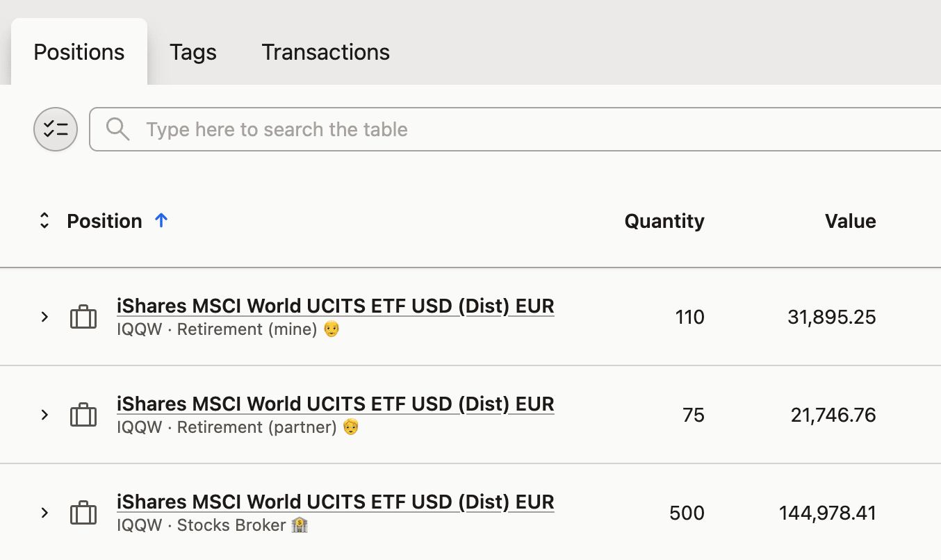Viewport: 941px width, 560px height.
Task: Open iShares MSCI World link for Retirement (partner)
Action: (335, 404)
